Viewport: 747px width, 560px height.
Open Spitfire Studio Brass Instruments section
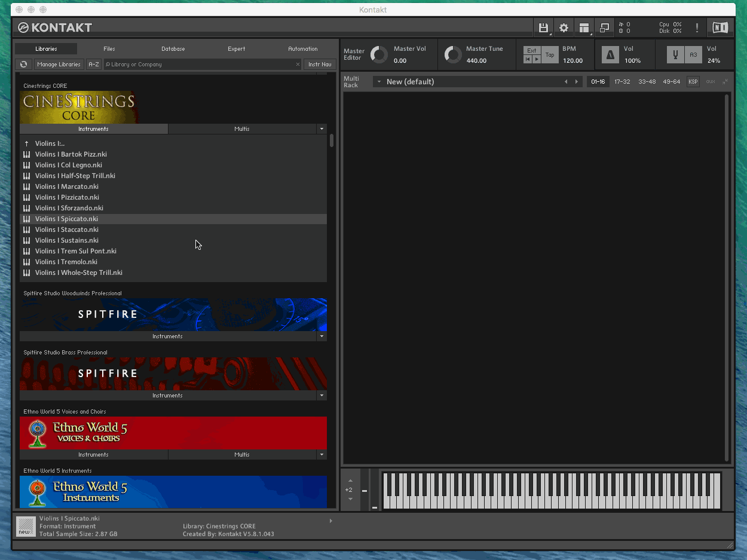pyautogui.click(x=168, y=396)
